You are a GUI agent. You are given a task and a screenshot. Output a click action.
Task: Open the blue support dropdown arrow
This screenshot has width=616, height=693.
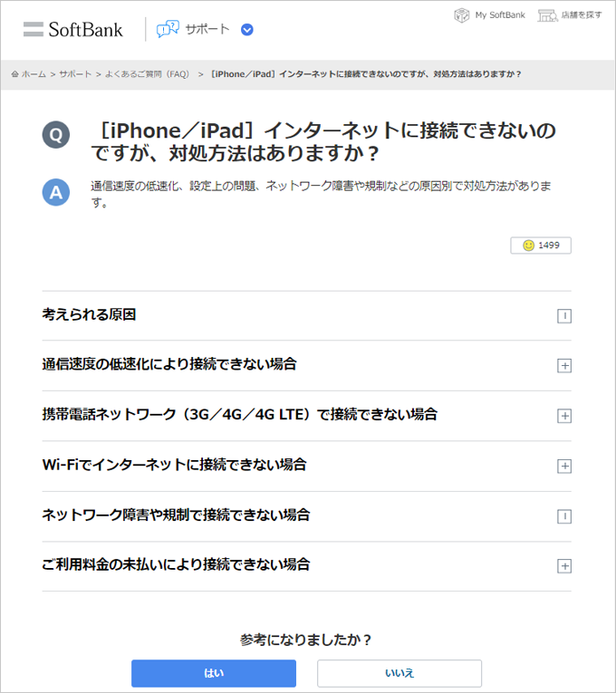coord(247,29)
